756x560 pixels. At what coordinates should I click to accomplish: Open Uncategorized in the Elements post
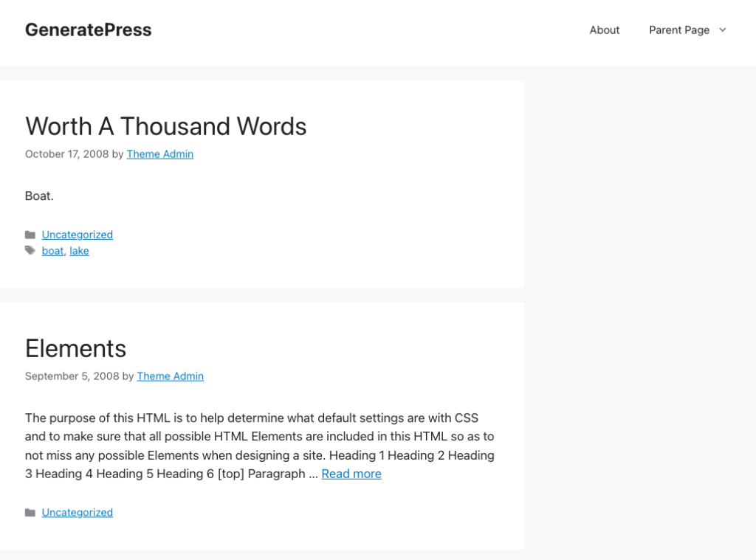(77, 513)
